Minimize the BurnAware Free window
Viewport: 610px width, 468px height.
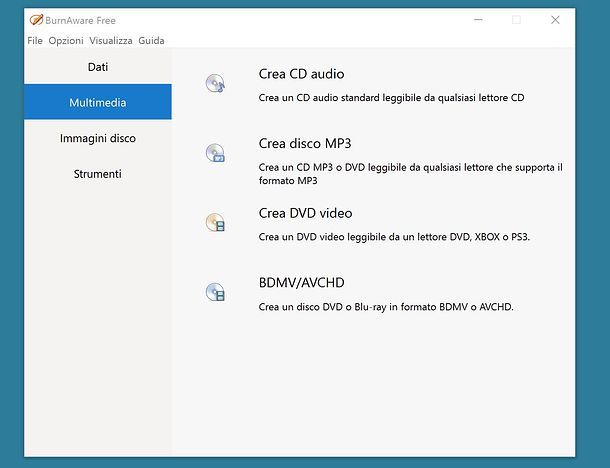tap(478, 20)
